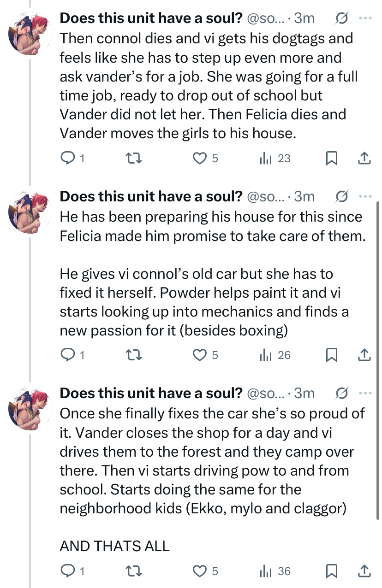Share the tweet about mechanics passion
Image resolution: width=382 pixels, height=588 pixels.
coord(364,355)
